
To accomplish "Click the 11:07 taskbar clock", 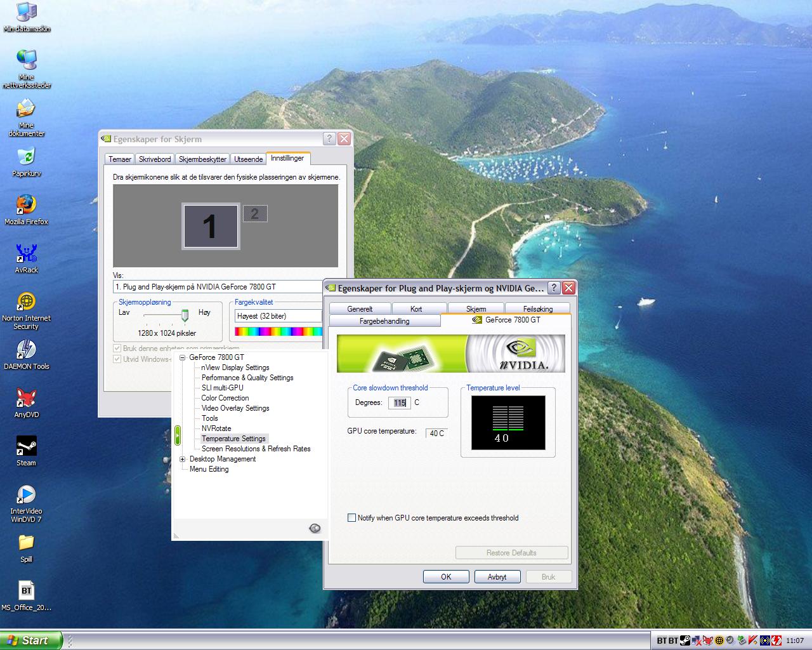I will (795, 640).
